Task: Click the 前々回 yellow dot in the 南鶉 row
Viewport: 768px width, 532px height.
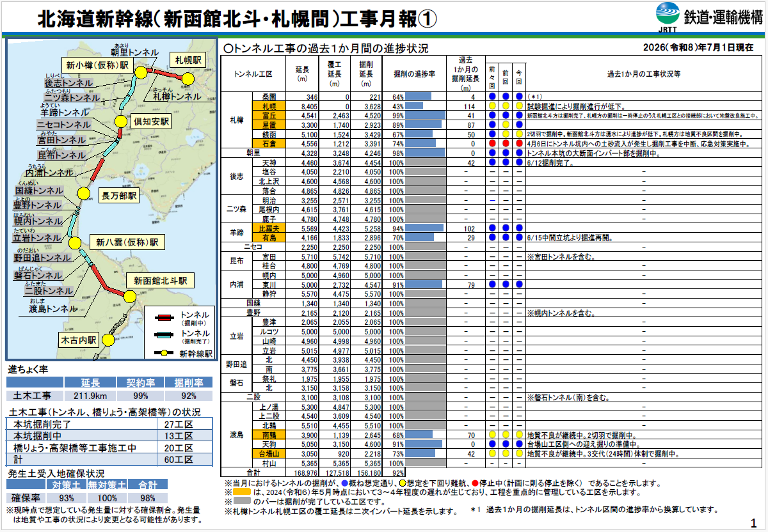Action: [492, 434]
